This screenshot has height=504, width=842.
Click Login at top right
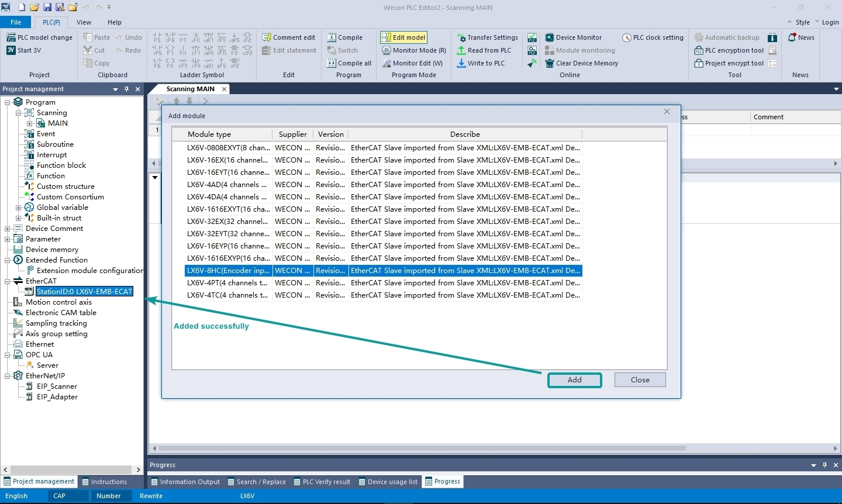(x=830, y=22)
